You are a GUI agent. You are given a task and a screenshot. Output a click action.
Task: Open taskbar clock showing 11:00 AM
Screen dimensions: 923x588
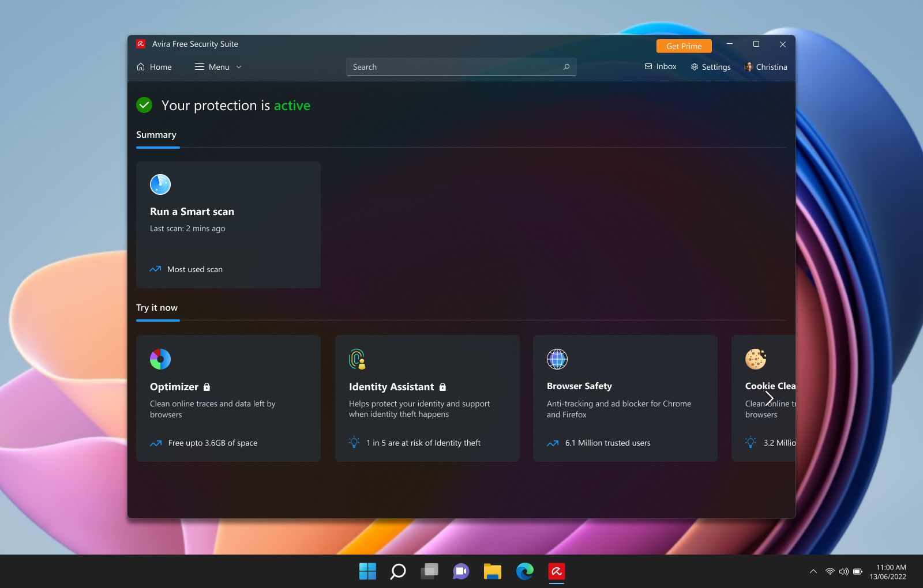click(x=888, y=572)
